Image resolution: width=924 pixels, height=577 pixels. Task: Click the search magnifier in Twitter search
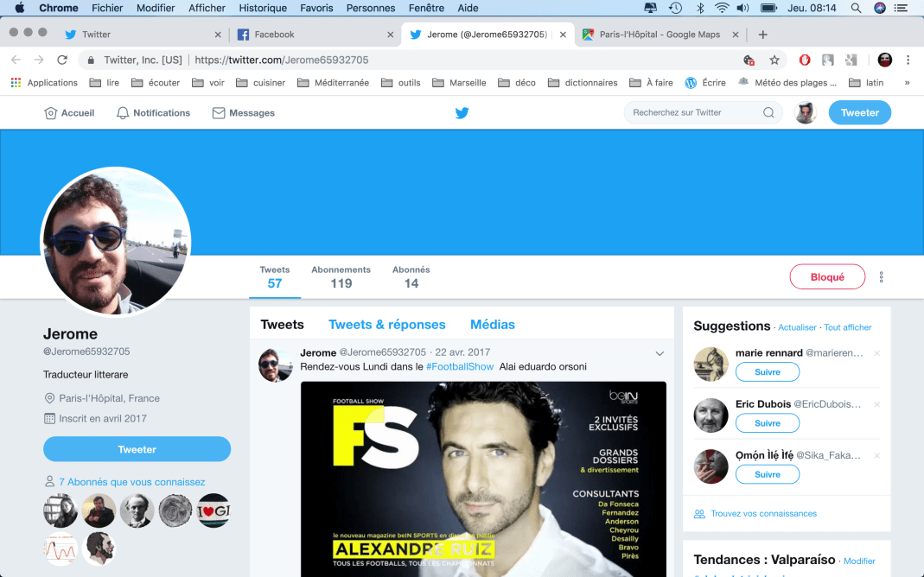[x=768, y=113]
